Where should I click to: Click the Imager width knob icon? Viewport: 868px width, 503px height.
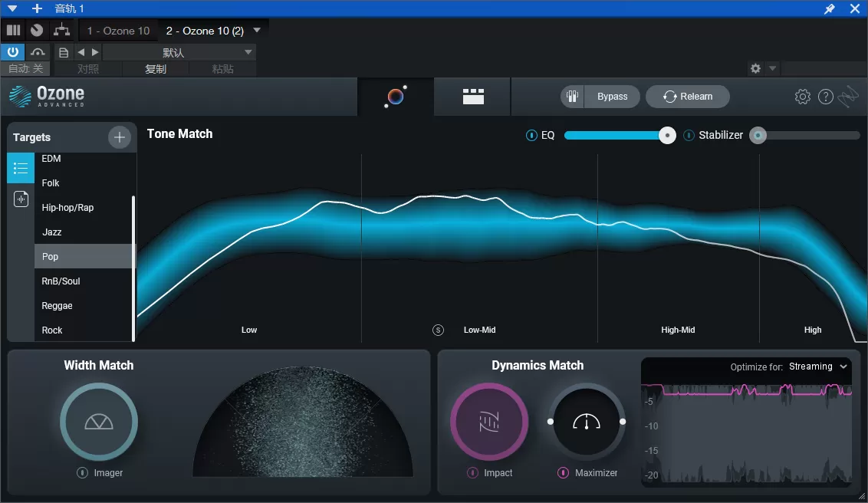[x=98, y=422]
